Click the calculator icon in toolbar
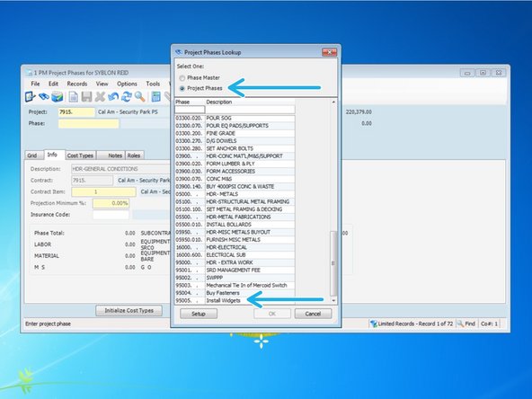Screen dimensions: 532x399 pos(156,97)
